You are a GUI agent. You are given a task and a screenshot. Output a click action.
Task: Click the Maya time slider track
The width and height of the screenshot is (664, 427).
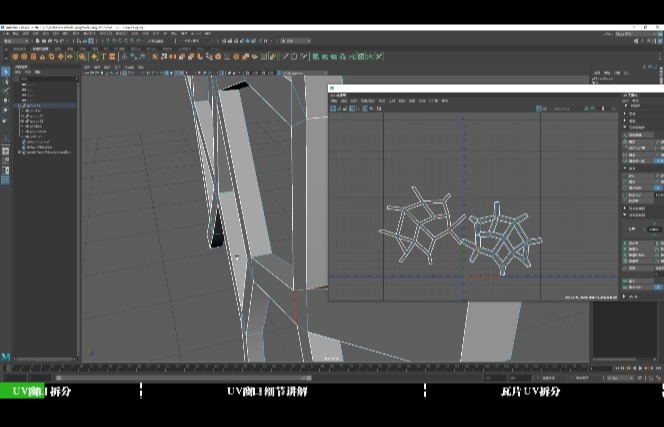click(x=300, y=368)
